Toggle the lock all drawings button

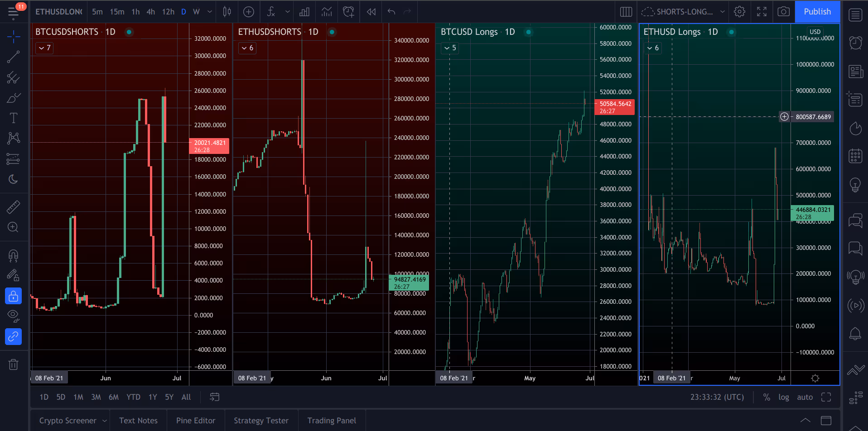pos(14,296)
